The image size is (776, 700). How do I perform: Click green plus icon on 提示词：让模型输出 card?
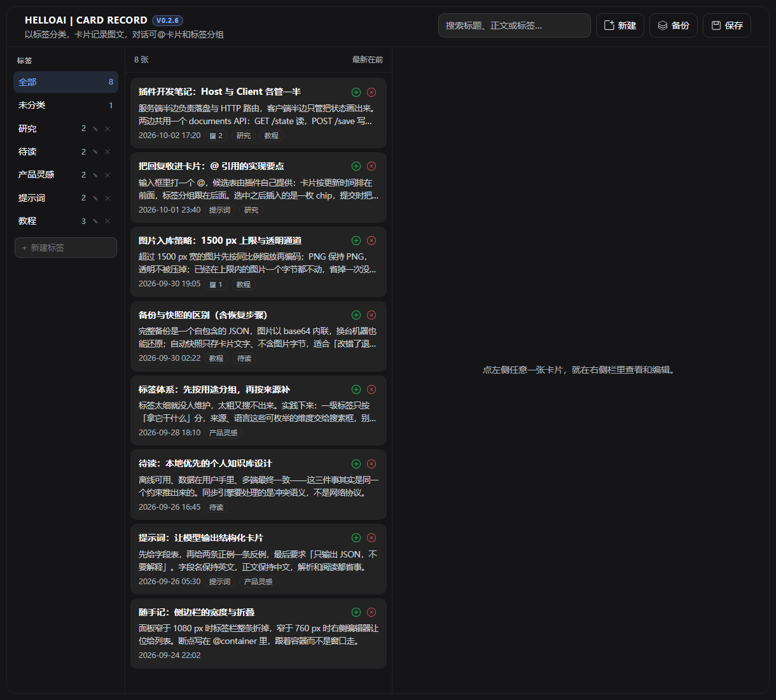click(356, 538)
